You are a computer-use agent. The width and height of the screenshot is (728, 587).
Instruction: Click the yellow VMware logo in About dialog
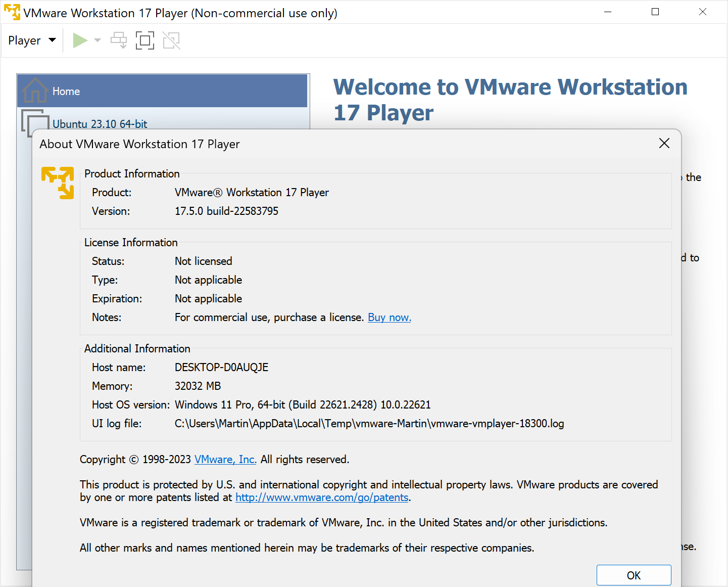click(58, 183)
